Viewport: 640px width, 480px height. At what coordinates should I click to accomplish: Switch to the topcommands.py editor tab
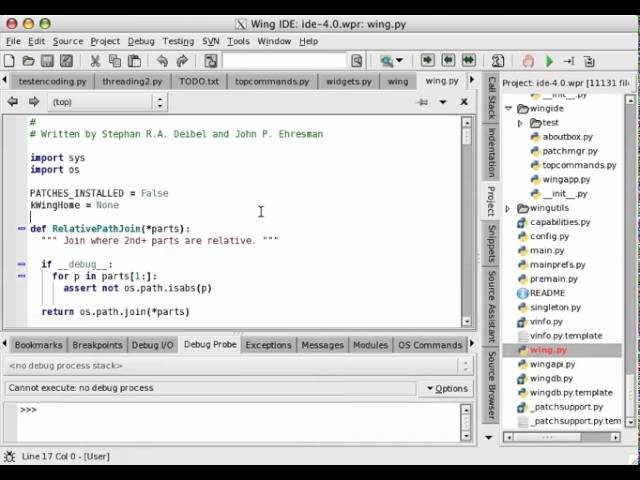click(272, 81)
